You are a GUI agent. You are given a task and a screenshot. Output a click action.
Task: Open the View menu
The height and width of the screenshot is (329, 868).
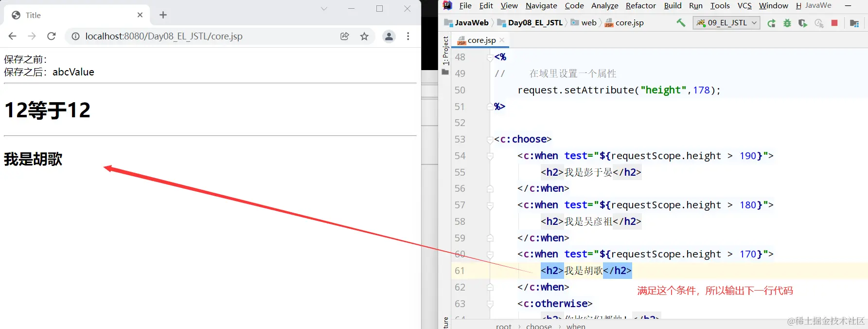509,5
